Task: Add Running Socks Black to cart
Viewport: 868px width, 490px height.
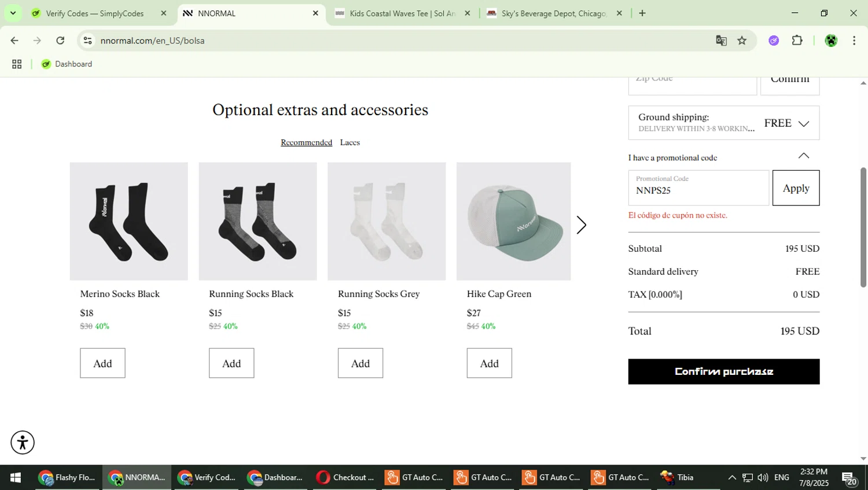Action: click(x=231, y=363)
